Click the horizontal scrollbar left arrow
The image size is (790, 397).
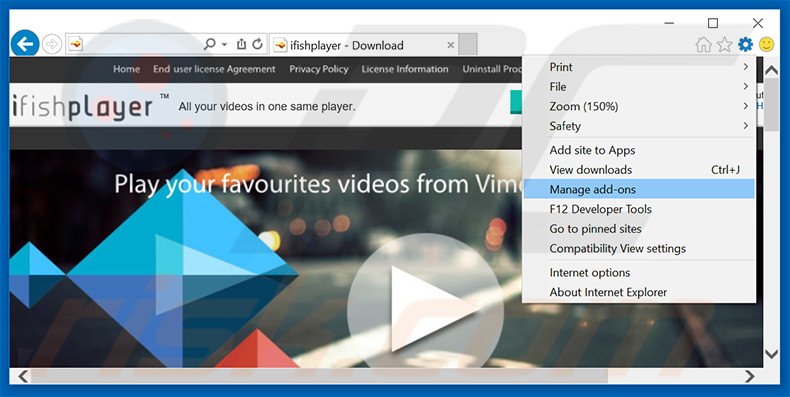[x=22, y=376]
